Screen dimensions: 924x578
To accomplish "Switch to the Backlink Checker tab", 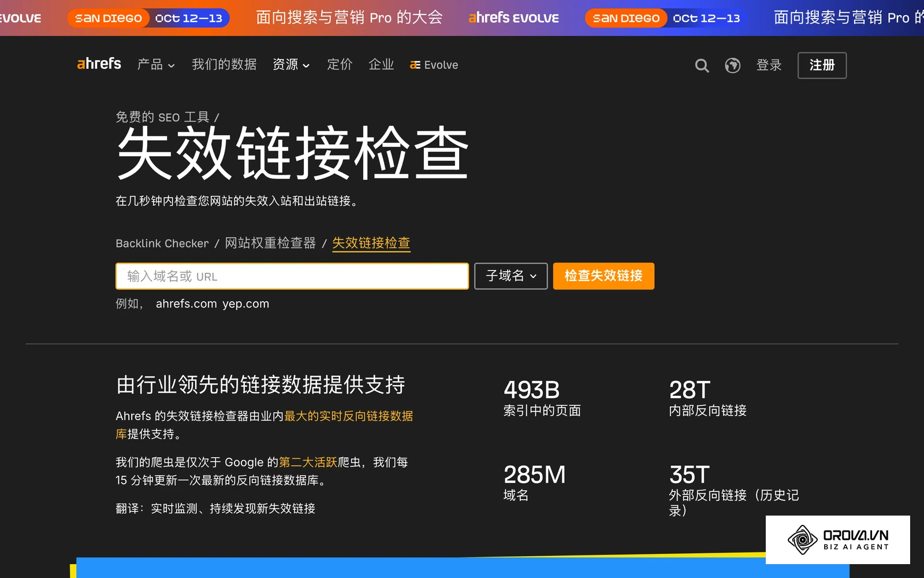I will 162,243.
